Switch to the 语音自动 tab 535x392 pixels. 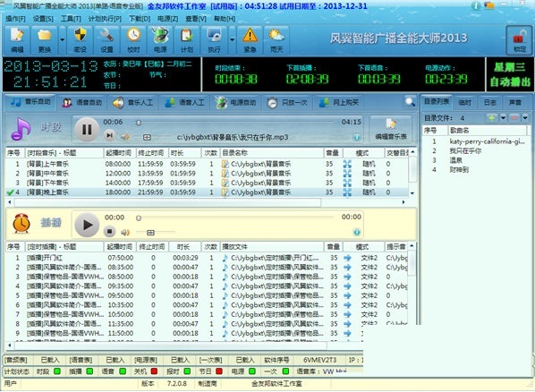tap(82, 102)
